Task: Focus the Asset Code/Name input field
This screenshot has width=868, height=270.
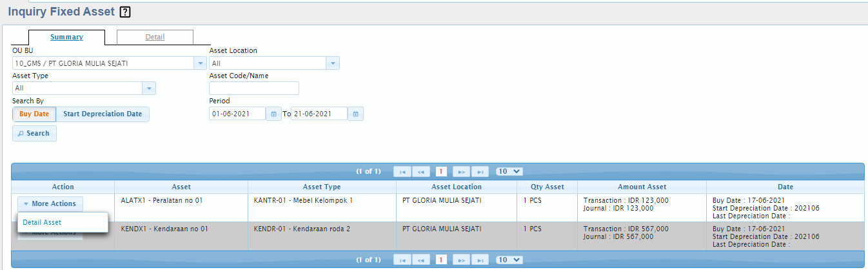Action: 254,88
